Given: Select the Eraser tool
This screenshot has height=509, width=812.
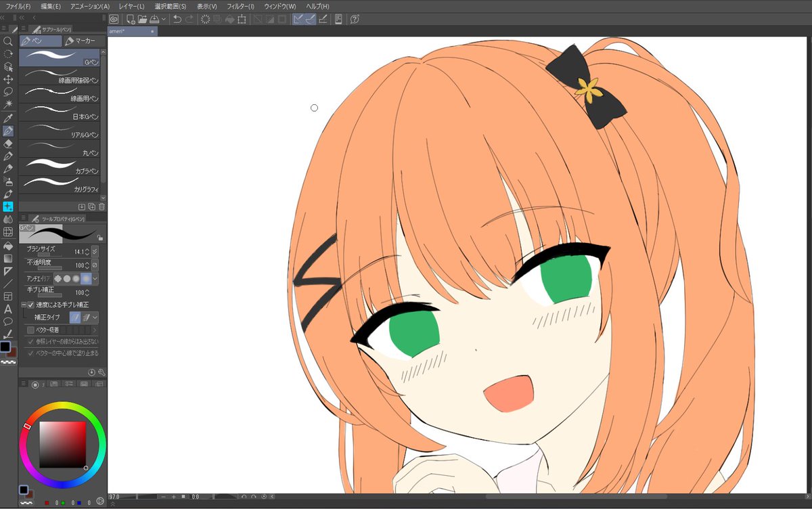Looking at the screenshot, I should click(x=8, y=143).
